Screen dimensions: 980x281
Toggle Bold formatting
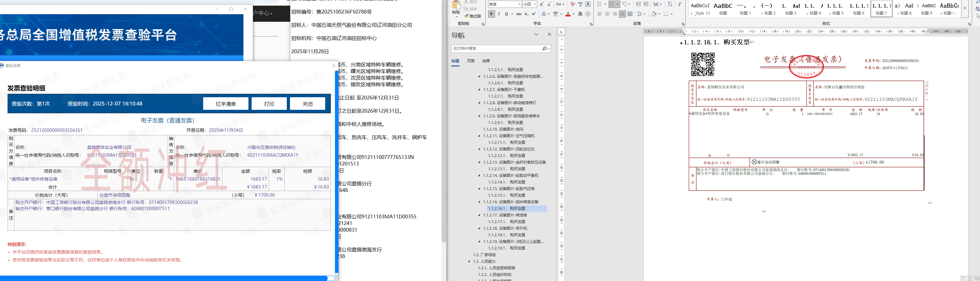click(x=492, y=14)
